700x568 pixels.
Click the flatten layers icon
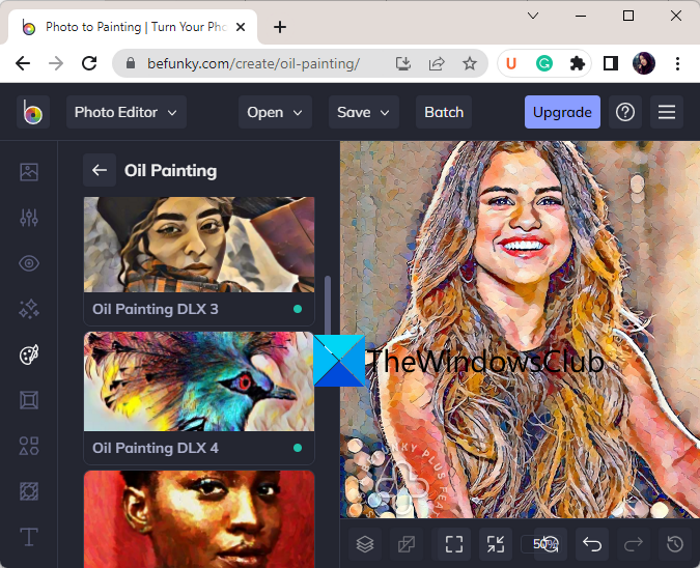[406, 544]
